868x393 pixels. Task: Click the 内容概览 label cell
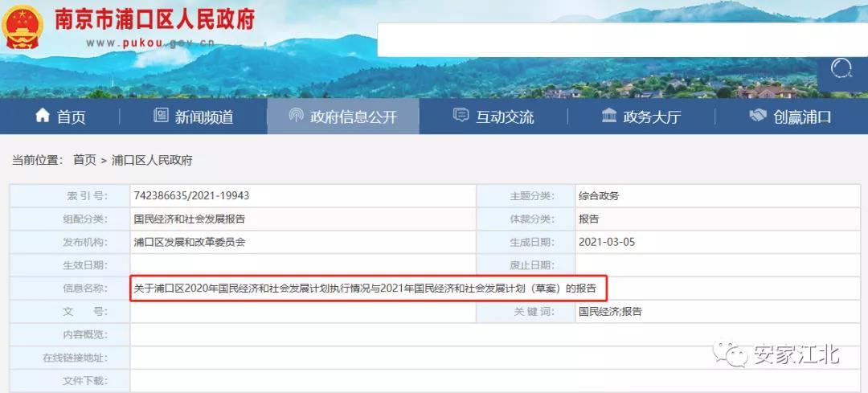(70, 335)
